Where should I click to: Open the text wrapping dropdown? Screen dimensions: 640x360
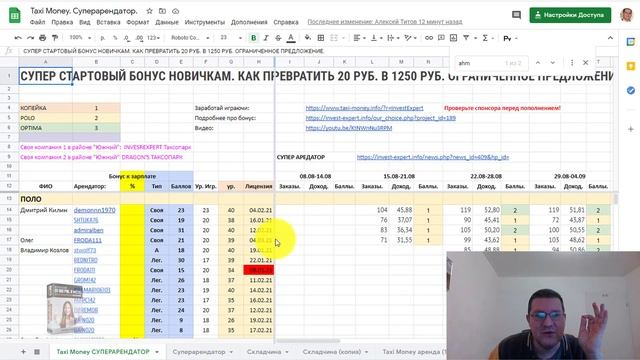tap(393, 38)
